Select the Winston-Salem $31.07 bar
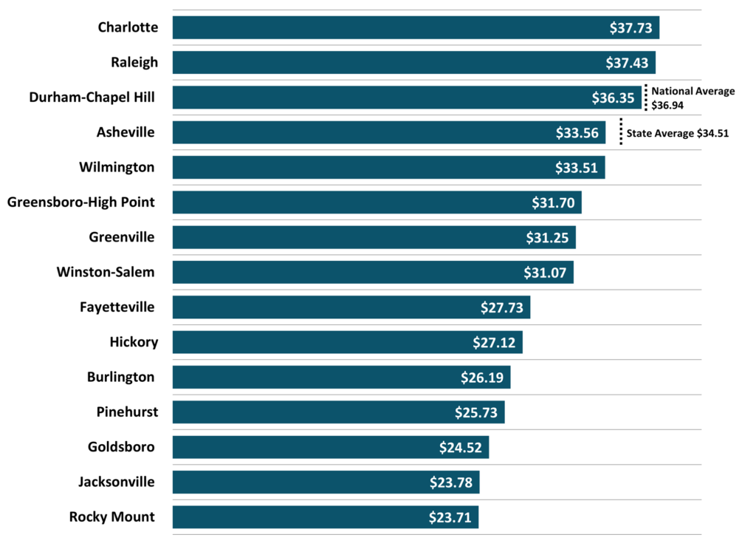The height and width of the screenshot is (549, 756). point(373,272)
